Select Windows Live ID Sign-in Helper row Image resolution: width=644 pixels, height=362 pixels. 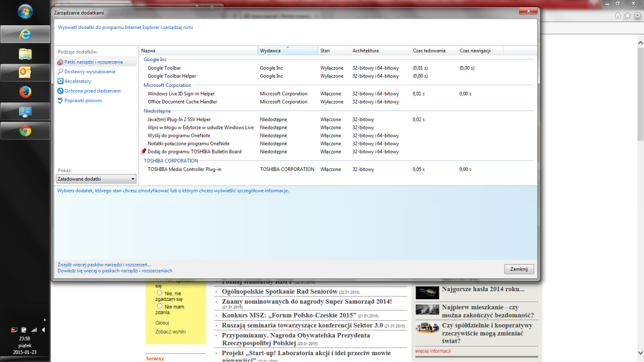click(x=337, y=94)
